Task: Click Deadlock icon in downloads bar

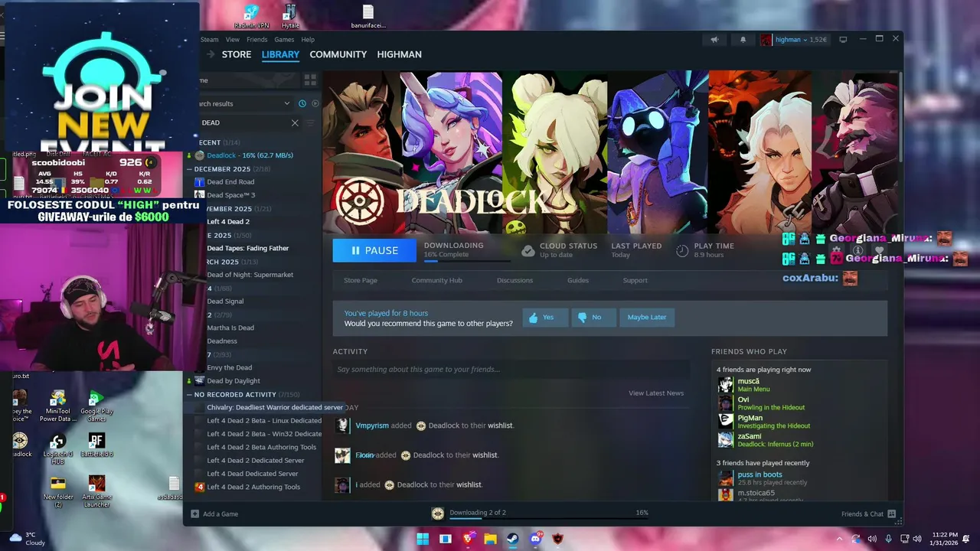Action: [x=438, y=514]
